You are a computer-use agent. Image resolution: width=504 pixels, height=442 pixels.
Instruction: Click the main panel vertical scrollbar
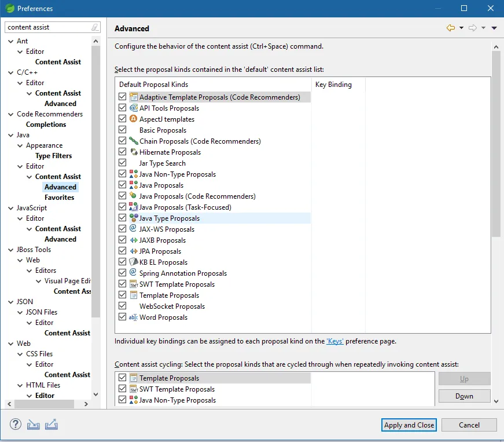point(496,144)
